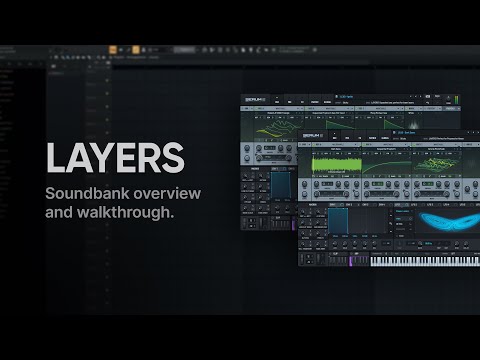Click the envelope attack knob, front window
This screenshot has width=480, height=360.
click(335, 244)
